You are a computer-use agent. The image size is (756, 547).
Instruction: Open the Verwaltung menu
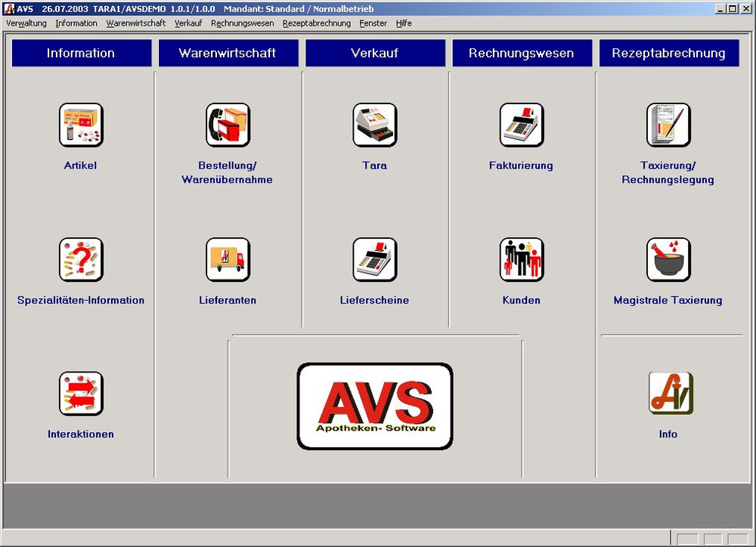(26, 23)
